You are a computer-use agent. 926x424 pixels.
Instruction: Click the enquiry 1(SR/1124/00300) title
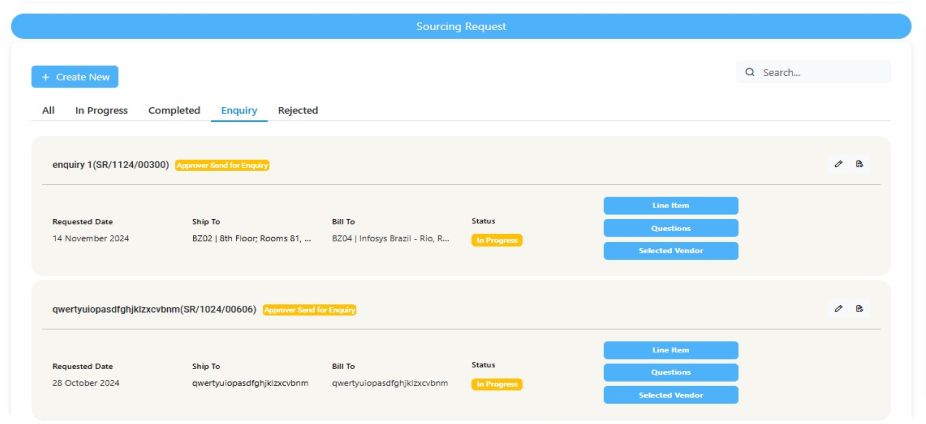(110, 164)
